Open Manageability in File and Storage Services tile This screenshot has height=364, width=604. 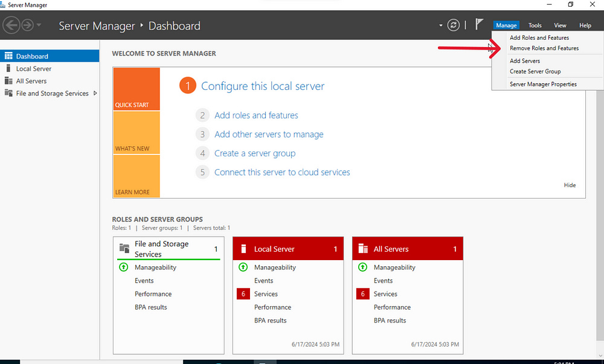tap(155, 267)
